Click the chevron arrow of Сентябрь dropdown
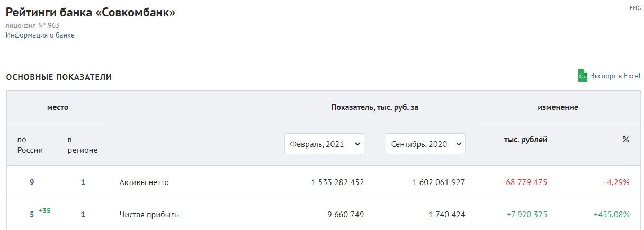This screenshot has height=230, width=644. tap(458, 144)
